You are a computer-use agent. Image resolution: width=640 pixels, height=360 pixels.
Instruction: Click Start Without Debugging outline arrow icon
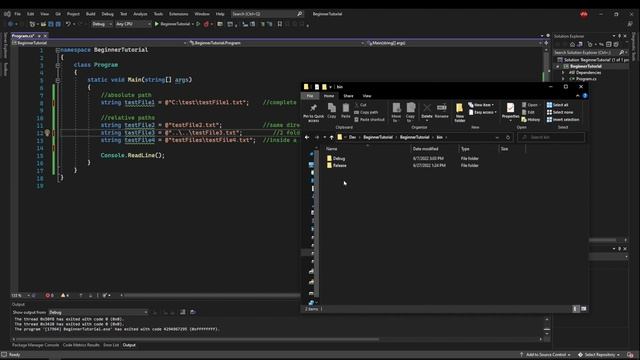tap(198, 24)
